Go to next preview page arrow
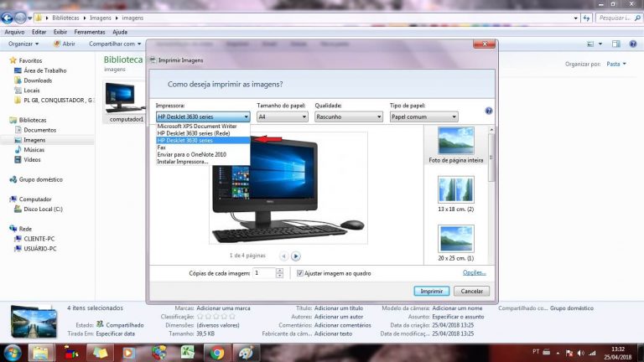This screenshot has height=362, width=644. pyautogui.click(x=296, y=256)
